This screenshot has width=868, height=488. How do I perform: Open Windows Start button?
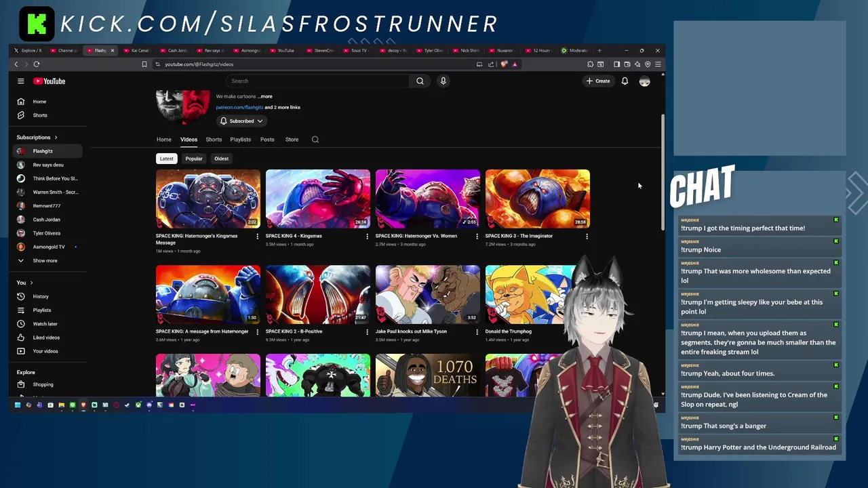18,405
